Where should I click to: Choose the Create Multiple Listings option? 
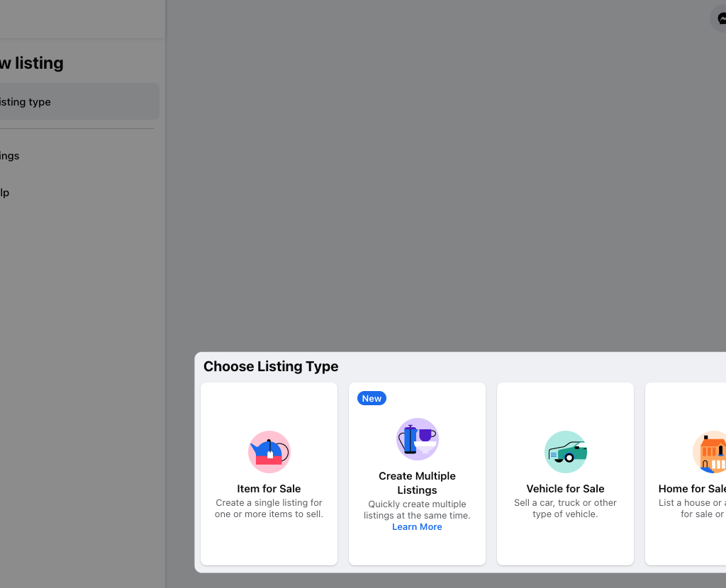click(417, 473)
